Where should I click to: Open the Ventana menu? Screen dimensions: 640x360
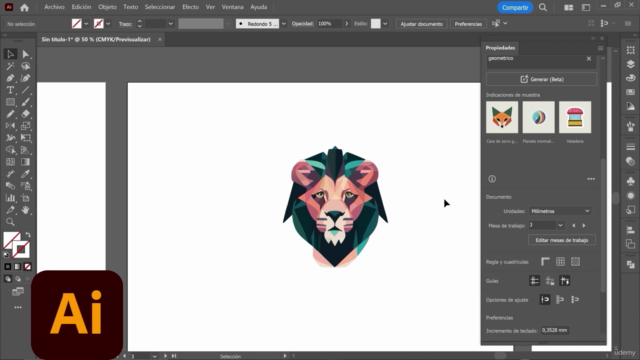click(233, 7)
